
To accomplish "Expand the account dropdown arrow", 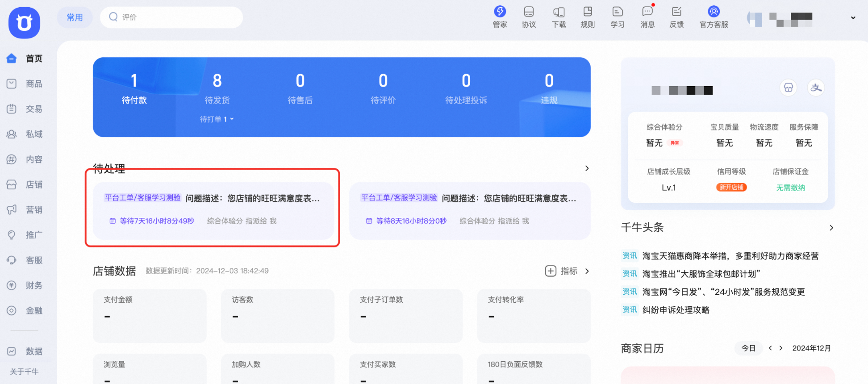I will point(853,18).
